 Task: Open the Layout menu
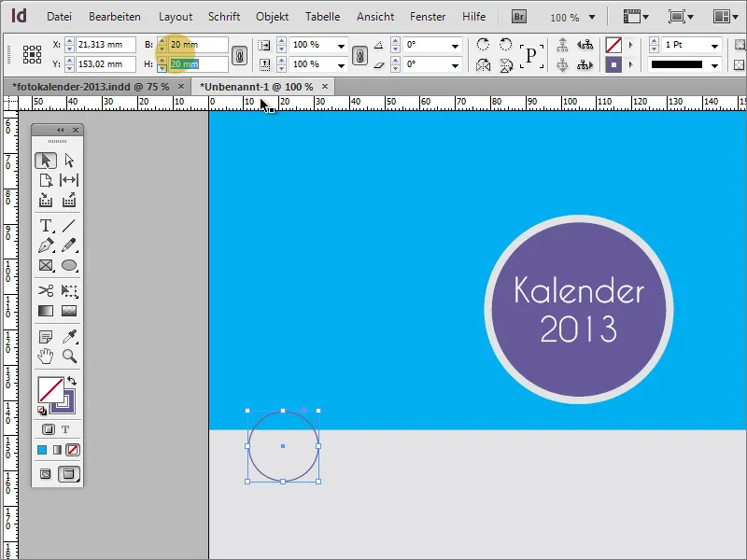tap(176, 17)
